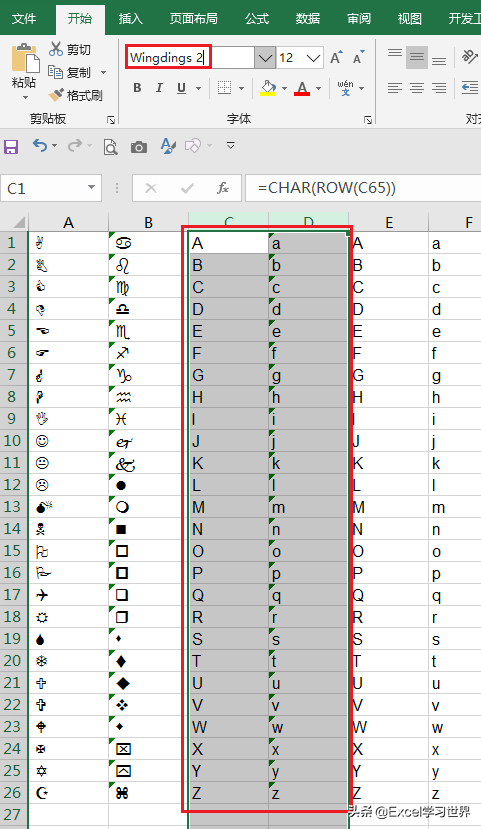481x829 pixels.
Task: Redo the last action
Action: tap(75, 145)
